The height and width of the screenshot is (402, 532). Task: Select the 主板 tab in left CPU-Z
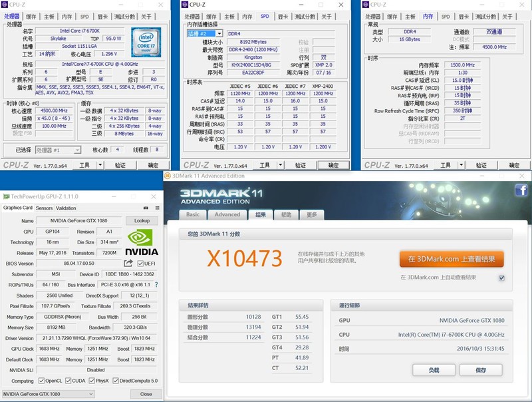(49, 16)
